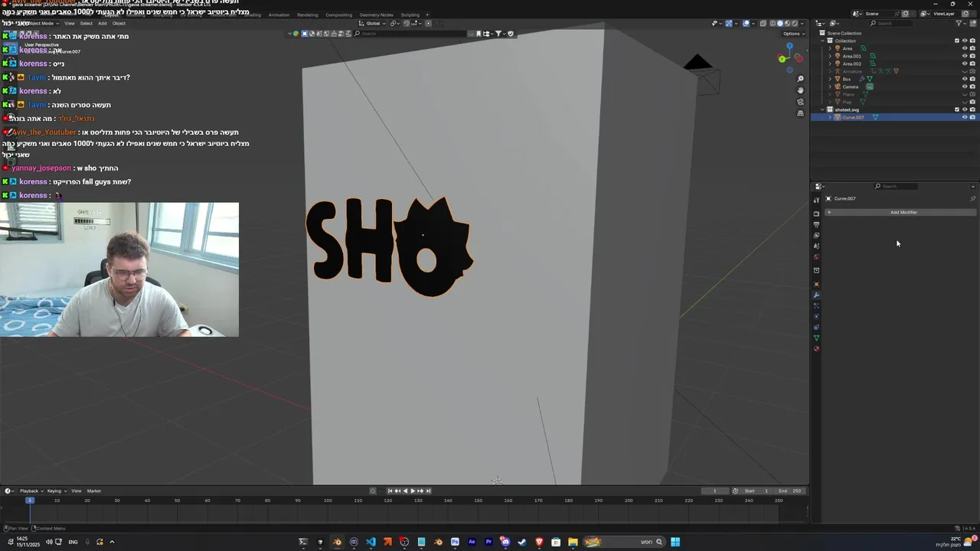Hide Box object in viewport
The width and height of the screenshot is (980, 551).
(965, 79)
